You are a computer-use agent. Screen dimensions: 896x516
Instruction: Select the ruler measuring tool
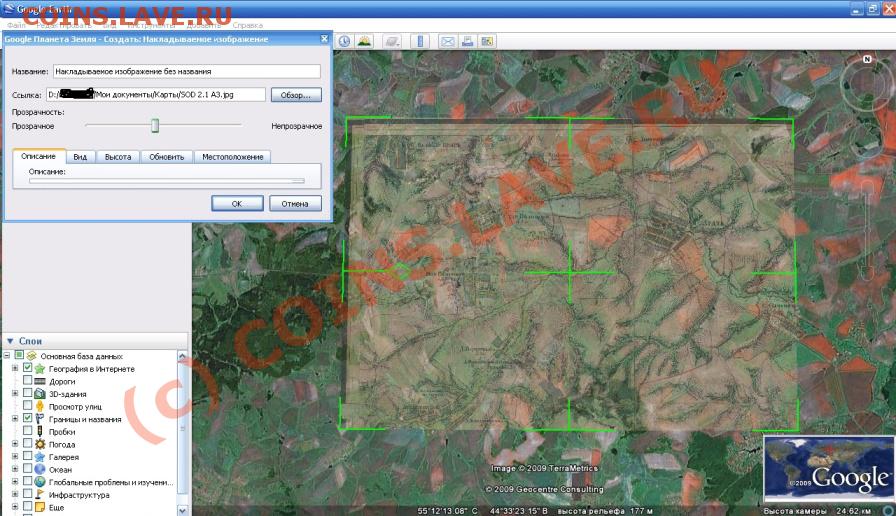point(420,41)
